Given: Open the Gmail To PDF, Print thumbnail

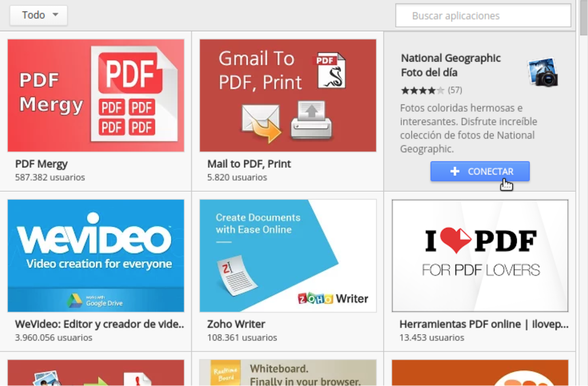Looking at the screenshot, I should tap(288, 95).
